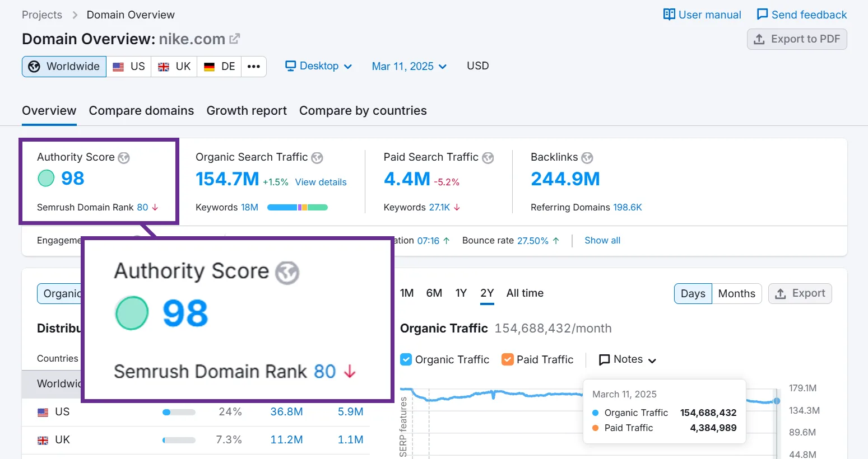Select the 1M time range

pyautogui.click(x=407, y=293)
